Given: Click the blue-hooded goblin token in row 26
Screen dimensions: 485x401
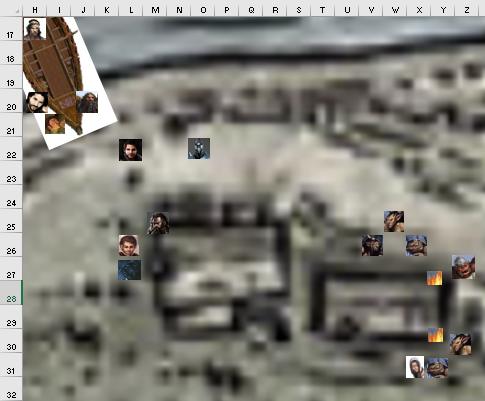Looking at the screenshot, I should [416, 246].
